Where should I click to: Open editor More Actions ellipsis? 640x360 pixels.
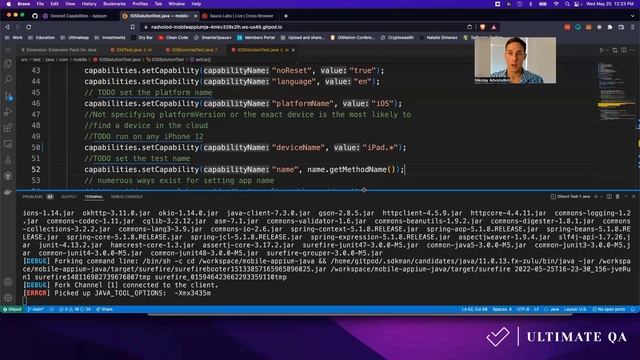pos(632,50)
